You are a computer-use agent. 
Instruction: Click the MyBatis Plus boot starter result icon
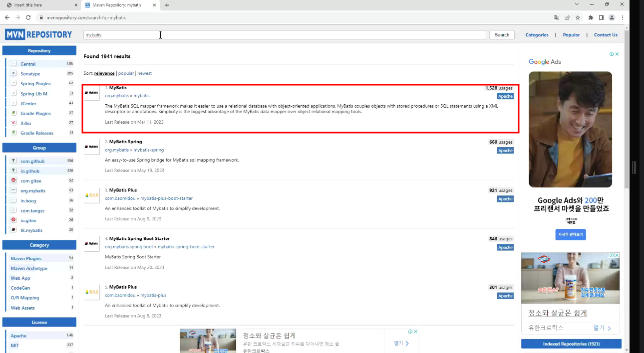pyautogui.click(x=92, y=195)
